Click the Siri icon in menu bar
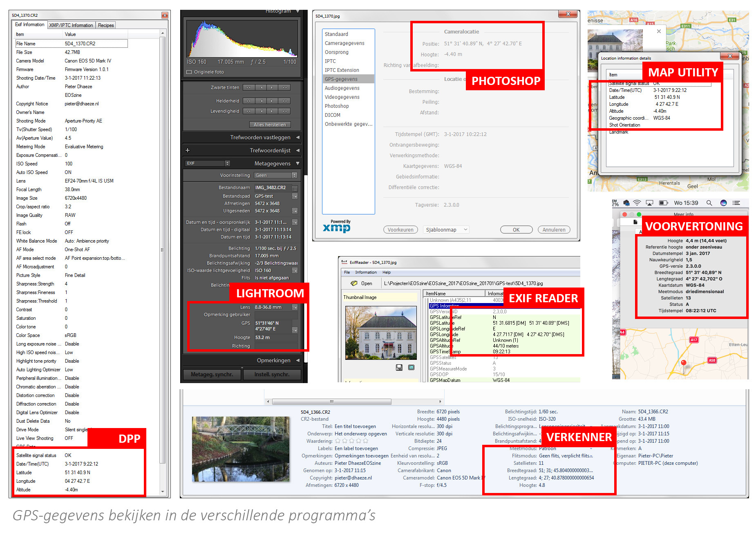 (x=723, y=203)
